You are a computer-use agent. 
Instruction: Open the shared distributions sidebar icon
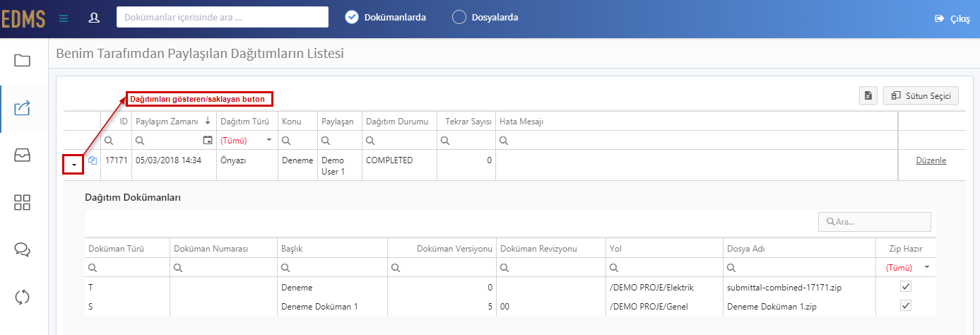[x=23, y=108]
